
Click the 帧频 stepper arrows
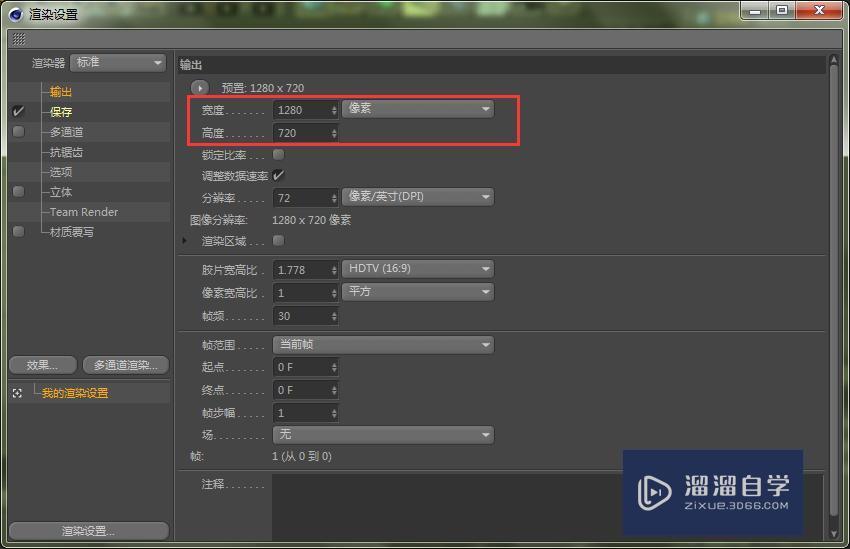point(334,316)
